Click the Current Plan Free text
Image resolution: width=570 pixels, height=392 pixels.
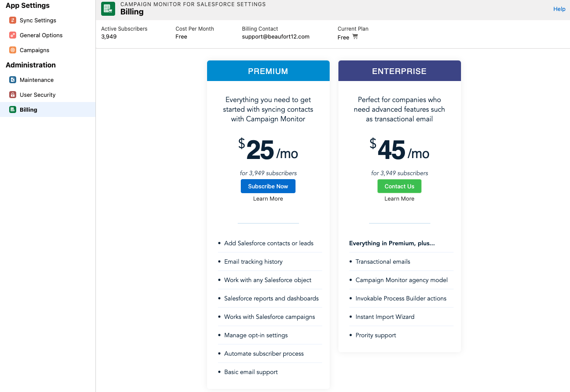[343, 37]
